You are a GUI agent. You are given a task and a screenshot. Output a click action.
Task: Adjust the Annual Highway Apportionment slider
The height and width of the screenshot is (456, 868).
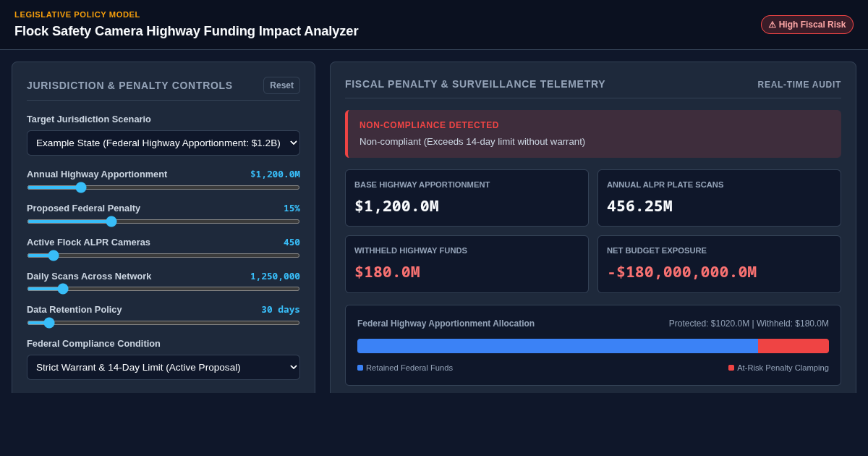pos(163,187)
